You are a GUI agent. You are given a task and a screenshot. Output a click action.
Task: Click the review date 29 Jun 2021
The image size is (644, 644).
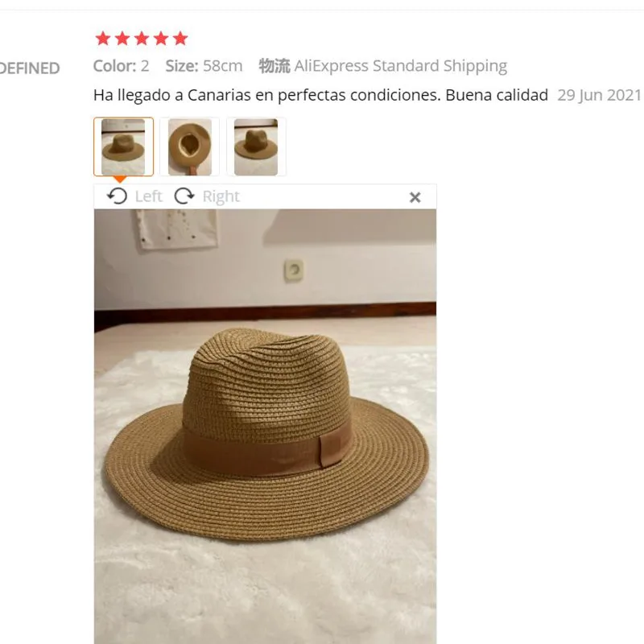(x=599, y=95)
